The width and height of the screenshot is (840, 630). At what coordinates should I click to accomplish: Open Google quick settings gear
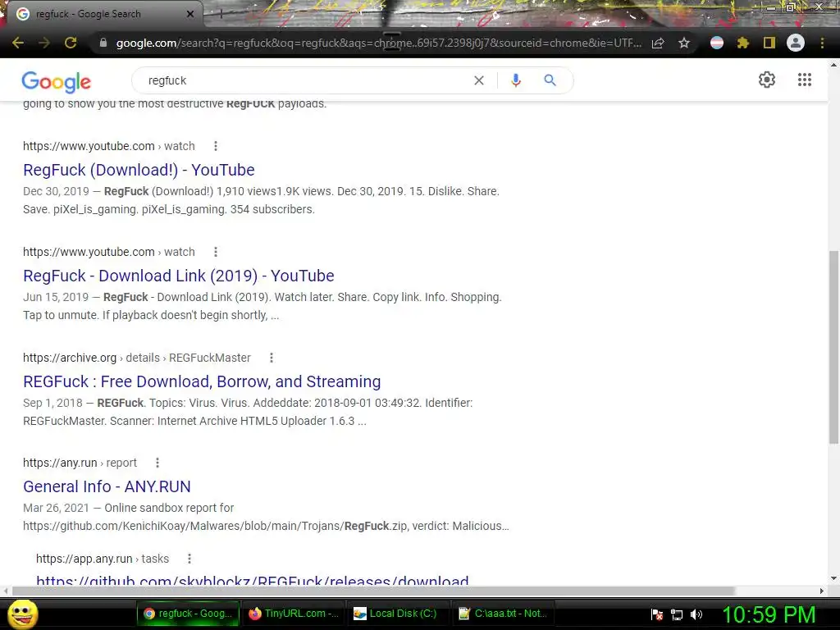tap(767, 80)
